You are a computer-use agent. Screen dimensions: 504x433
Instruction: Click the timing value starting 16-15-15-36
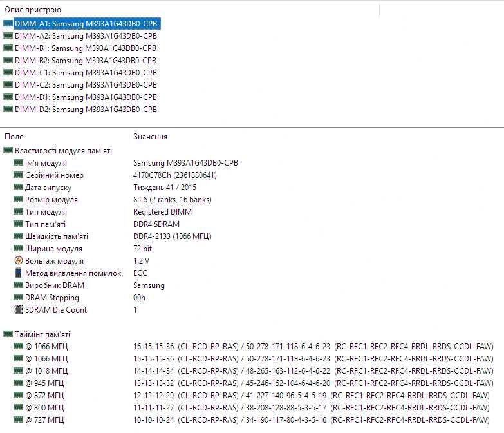coord(313,346)
